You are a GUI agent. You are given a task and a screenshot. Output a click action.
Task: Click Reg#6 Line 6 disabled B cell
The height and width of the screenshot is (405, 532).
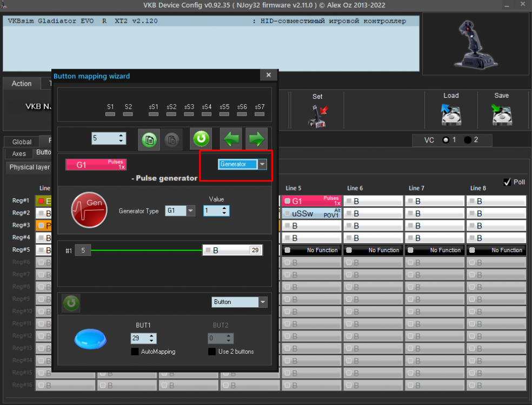pos(373,262)
